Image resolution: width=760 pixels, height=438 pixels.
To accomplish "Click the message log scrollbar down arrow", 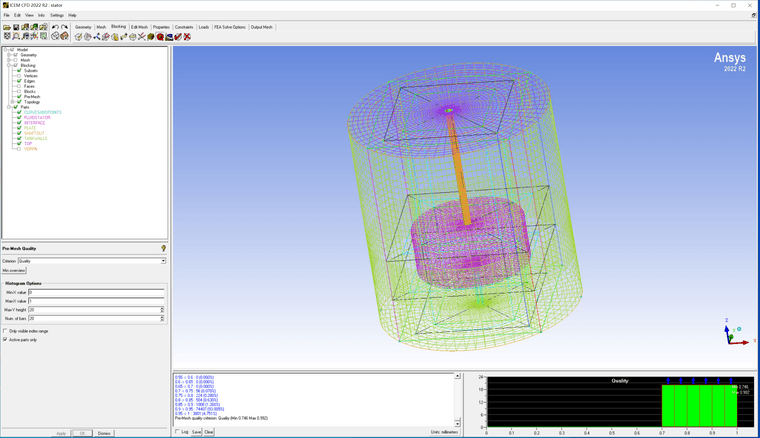I will click(458, 423).
